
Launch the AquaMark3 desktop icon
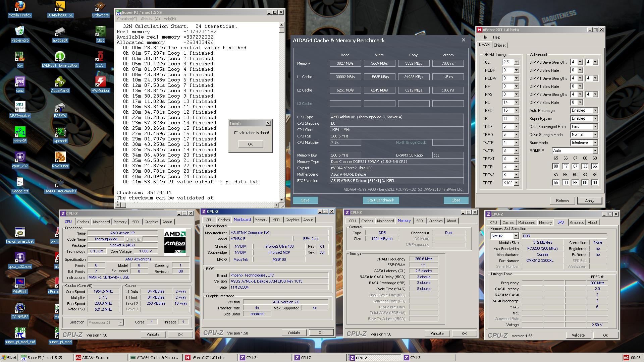click(x=60, y=82)
